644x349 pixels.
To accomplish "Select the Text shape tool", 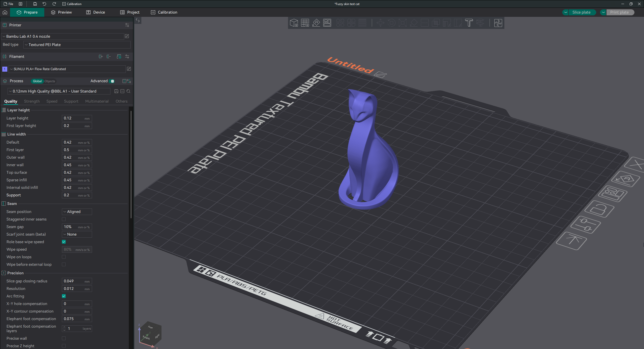I will (x=469, y=23).
